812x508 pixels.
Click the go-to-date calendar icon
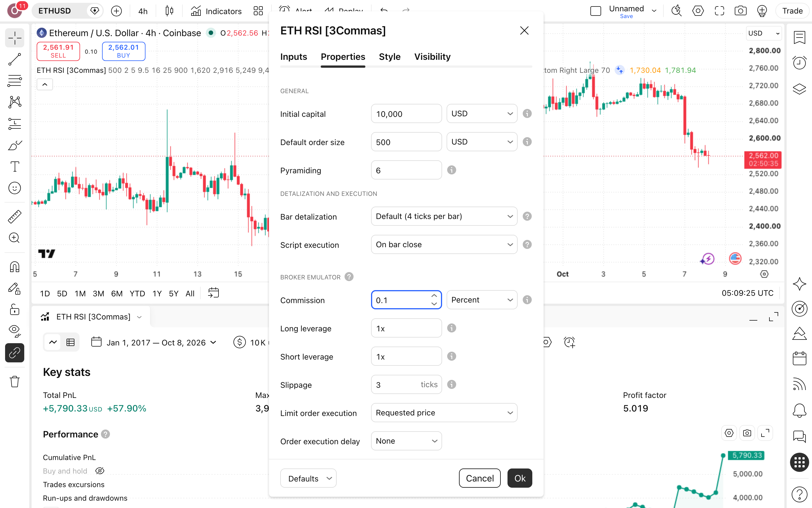213,293
